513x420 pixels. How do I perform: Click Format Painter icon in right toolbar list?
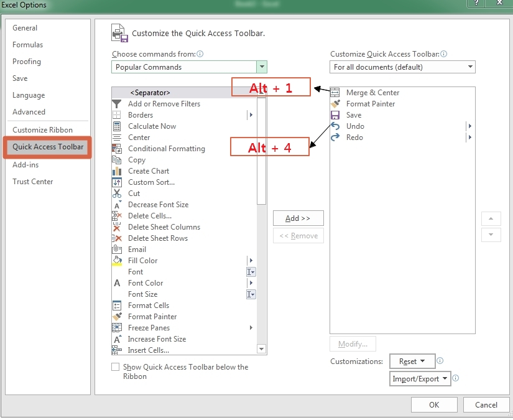coord(335,104)
